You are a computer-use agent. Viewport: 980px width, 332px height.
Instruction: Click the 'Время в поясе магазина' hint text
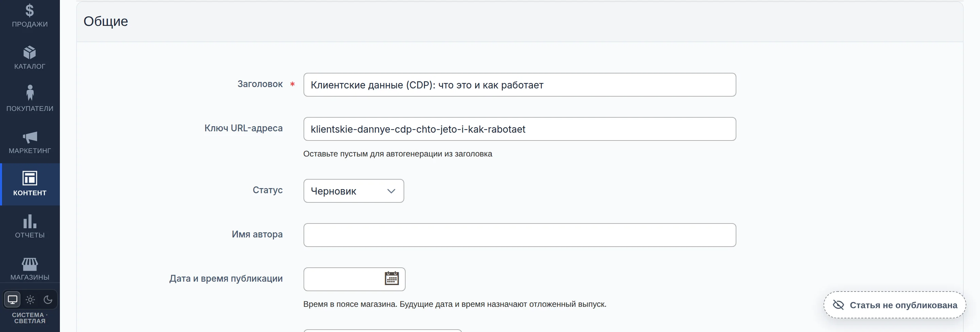[x=455, y=304]
